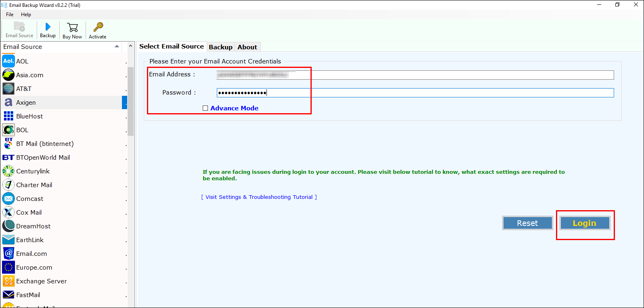Click the Backup toolbar icon

48,27
